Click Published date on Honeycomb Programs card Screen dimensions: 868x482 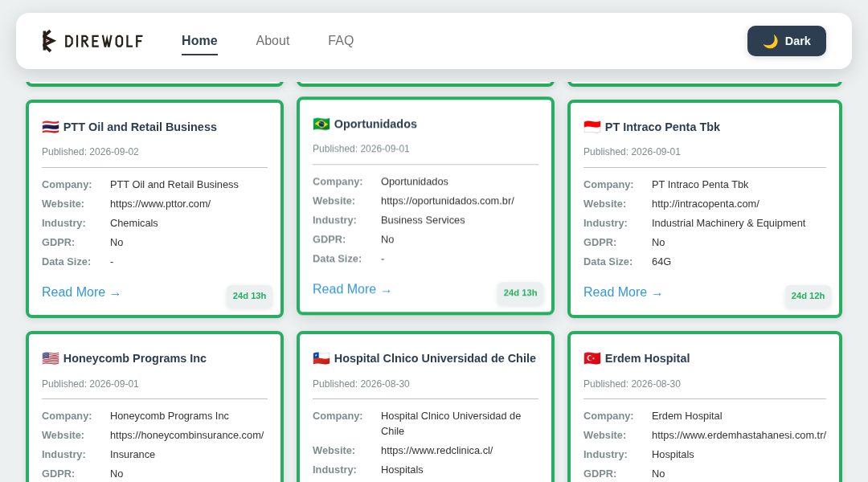[x=90, y=384]
